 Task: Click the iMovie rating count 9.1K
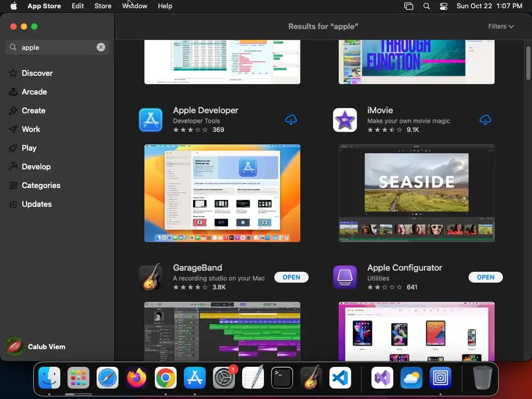[413, 129]
